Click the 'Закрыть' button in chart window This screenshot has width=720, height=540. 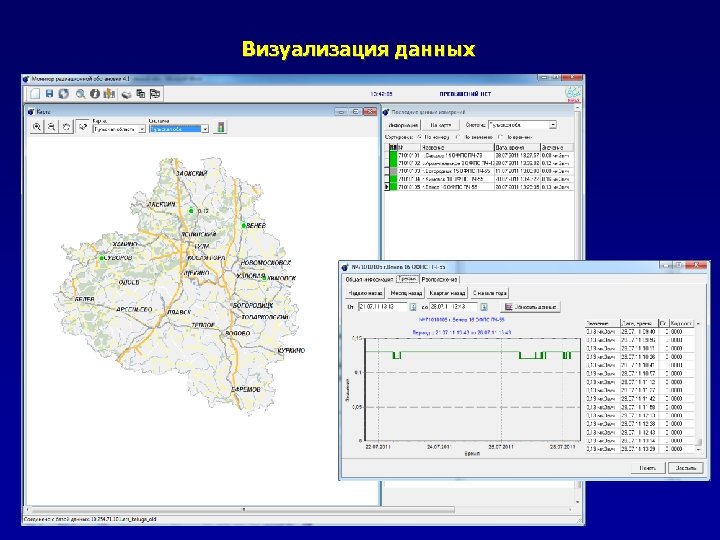pos(686,468)
